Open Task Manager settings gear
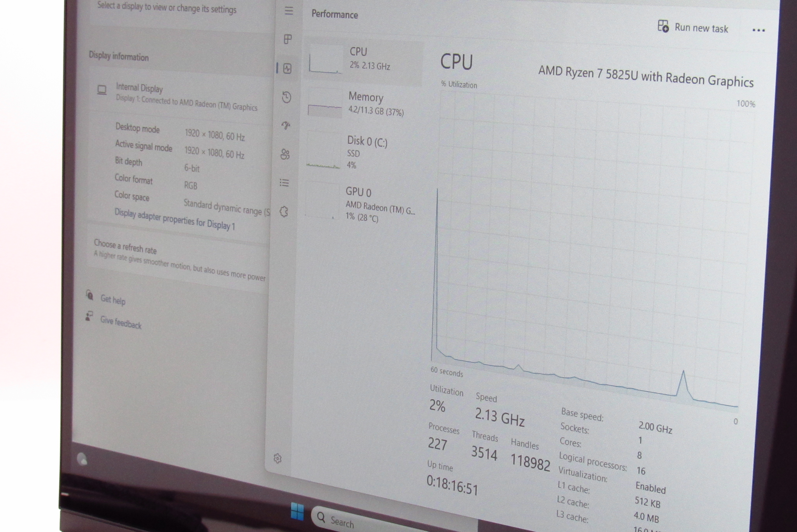Viewport: 797px width, 532px height. (277, 458)
